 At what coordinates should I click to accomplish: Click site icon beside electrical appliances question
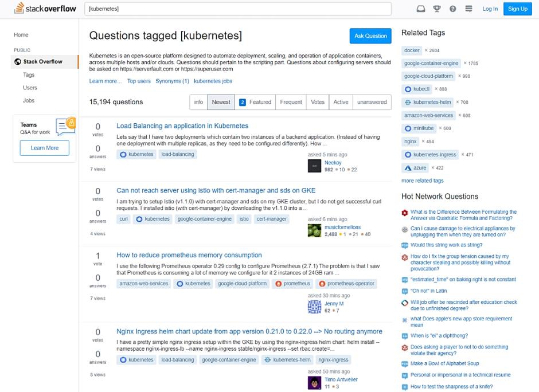[x=405, y=229]
